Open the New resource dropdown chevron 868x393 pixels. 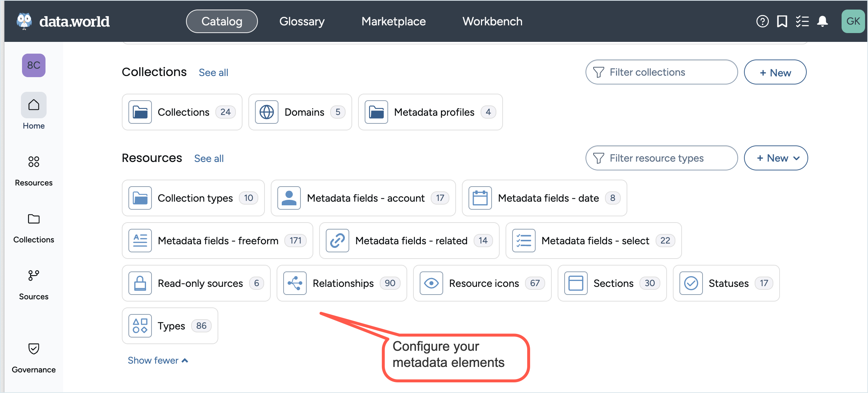tap(797, 158)
